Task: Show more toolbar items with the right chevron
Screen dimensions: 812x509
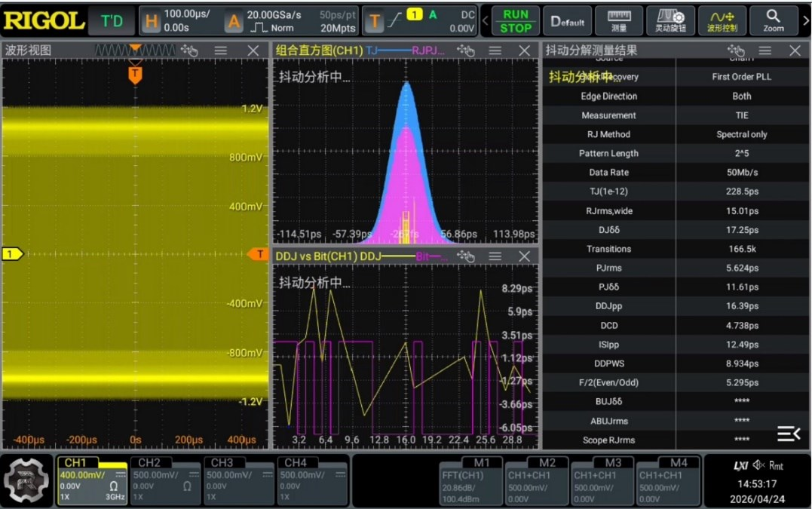Action: [806, 21]
